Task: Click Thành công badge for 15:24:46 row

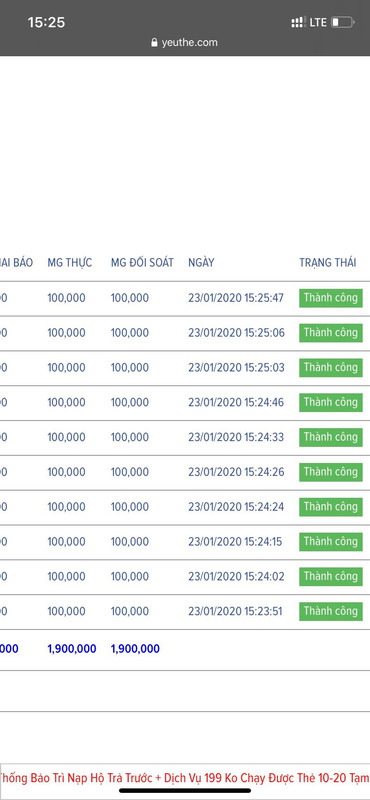Action: click(331, 403)
